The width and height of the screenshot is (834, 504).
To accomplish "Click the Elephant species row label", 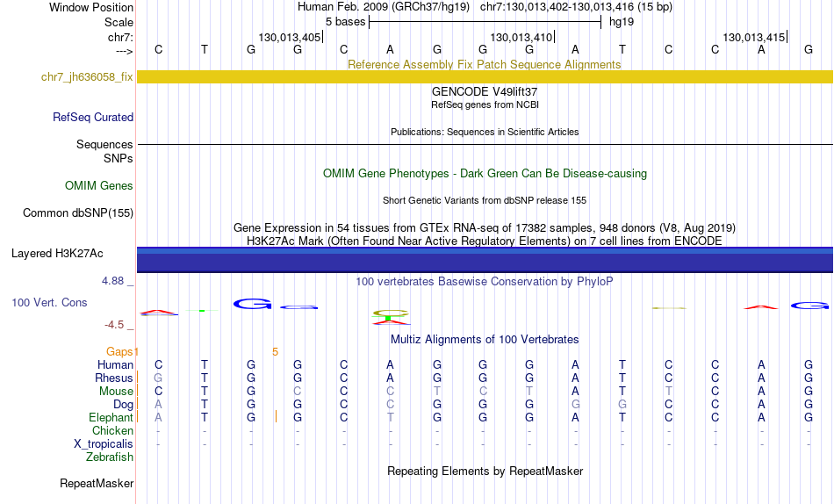I will click(x=111, y=418).
